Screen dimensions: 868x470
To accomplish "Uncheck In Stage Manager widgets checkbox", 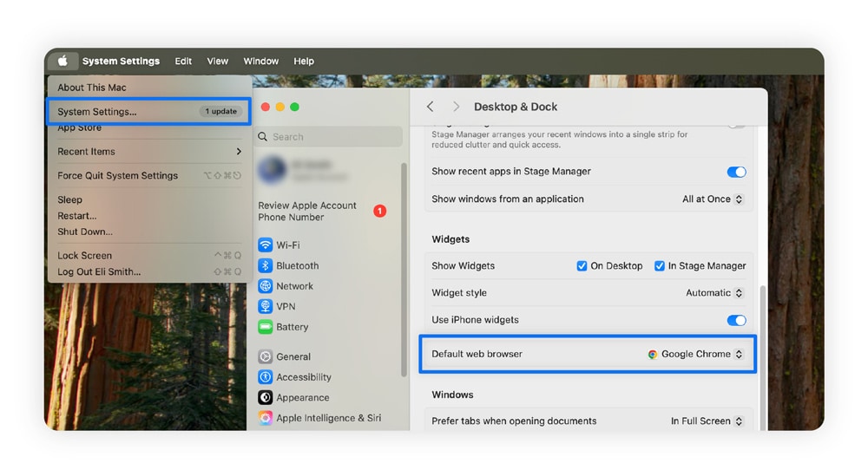I will coord(660,266).
